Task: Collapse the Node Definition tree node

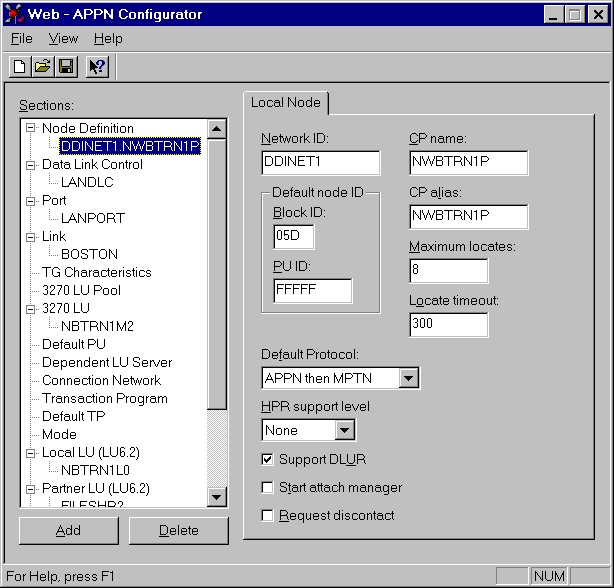Action: (31, 128)
